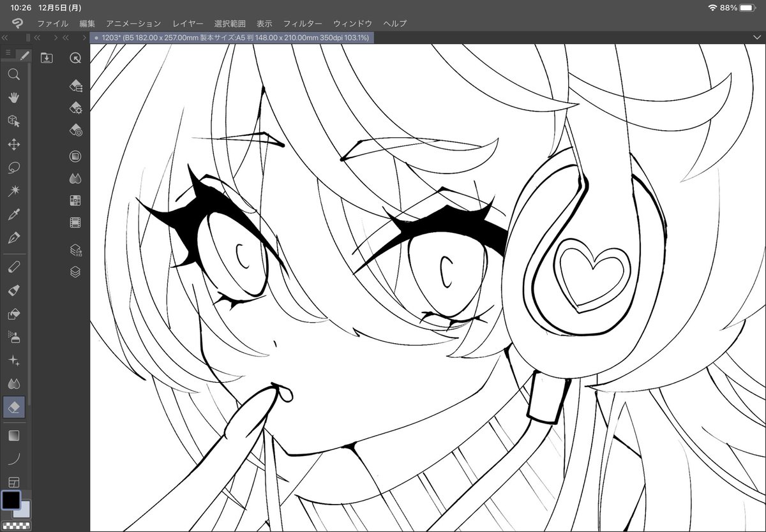Open the Material download folder icon
This screenshot has height=532, width=766.
47,58
